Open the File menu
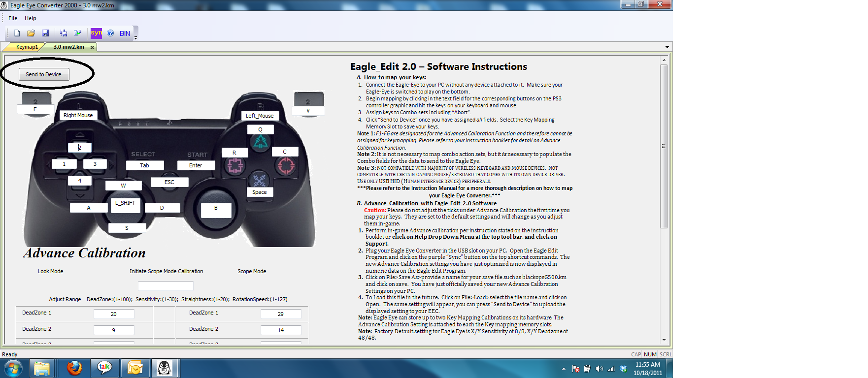The image size is (868, 378). coord(13,18)
